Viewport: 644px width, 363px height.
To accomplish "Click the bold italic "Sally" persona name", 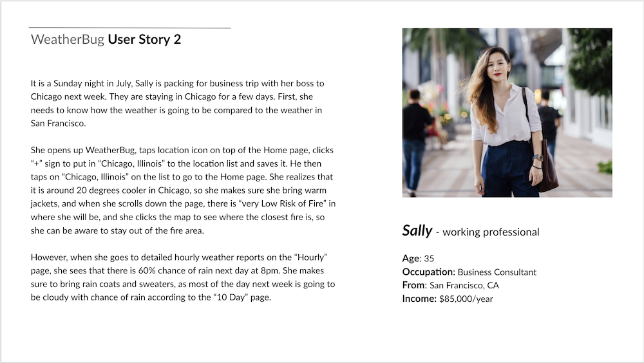I will [x=417, y=231].
